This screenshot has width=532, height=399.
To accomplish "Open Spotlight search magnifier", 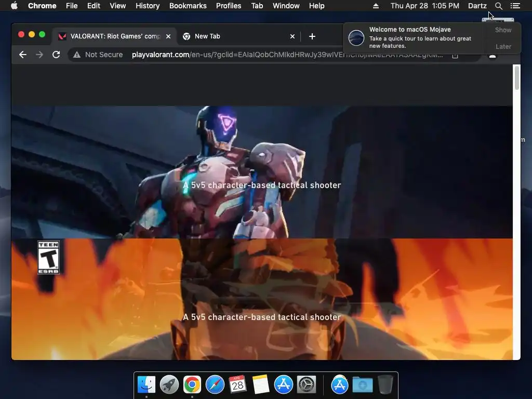I will (x=498, y=6).
